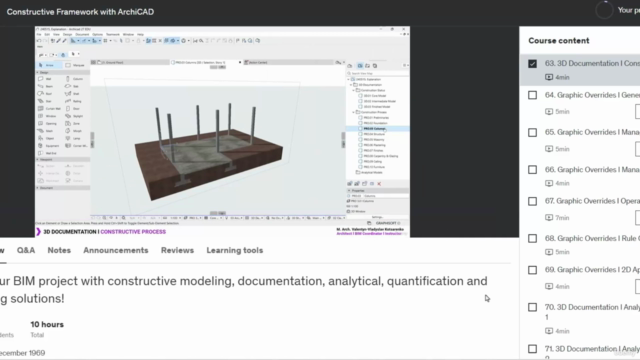Mark lecture 67 Graphic Overrides complete
The image size is (640, 360).
(x=532, y=201)
